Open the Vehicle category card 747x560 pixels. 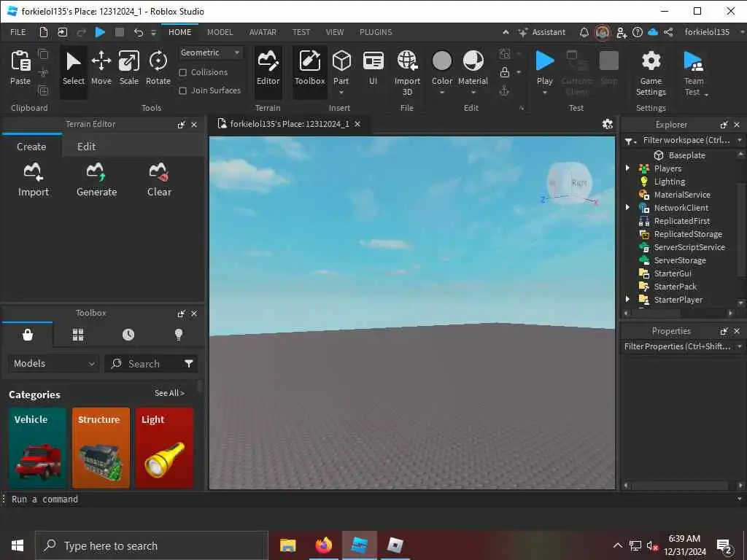pyautogui.click(x=37, y=448)
